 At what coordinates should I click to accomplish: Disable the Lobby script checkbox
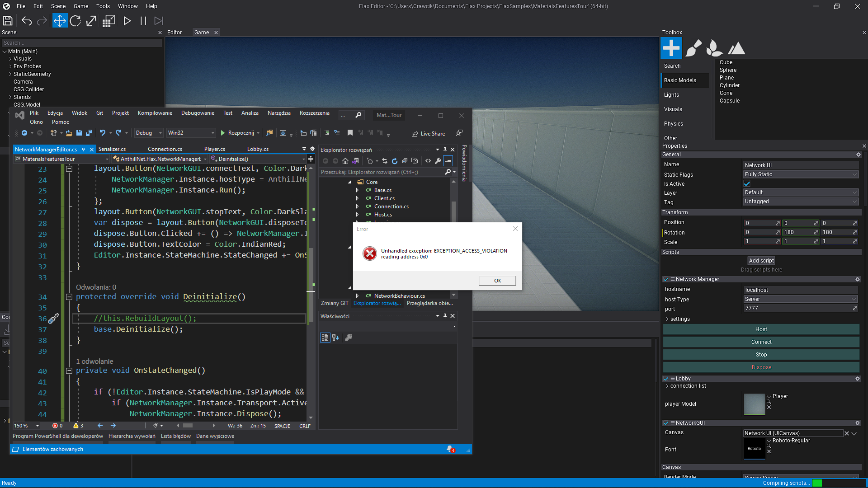tap(666, 379)
